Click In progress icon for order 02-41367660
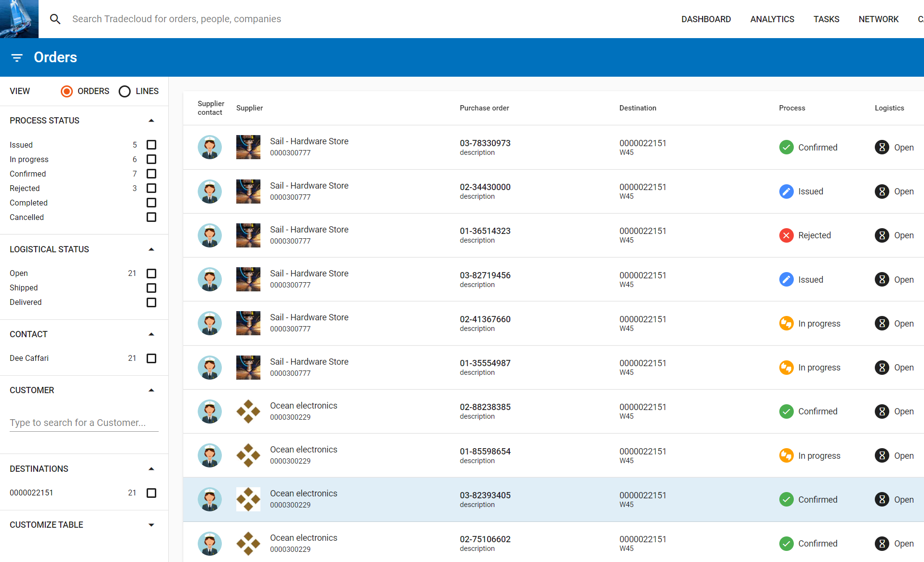924x562 pixels. (x=786, y=323)
